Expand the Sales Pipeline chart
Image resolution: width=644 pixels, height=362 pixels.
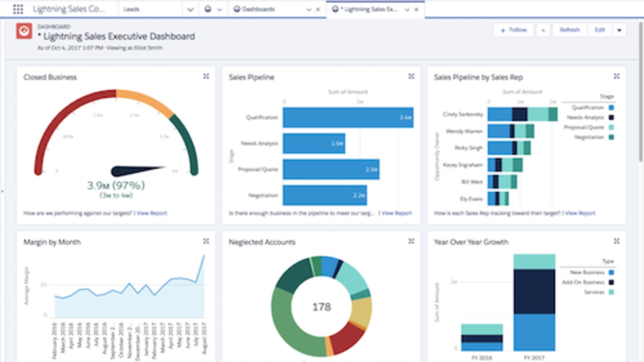pyautogui.click(x=411, y=76)
